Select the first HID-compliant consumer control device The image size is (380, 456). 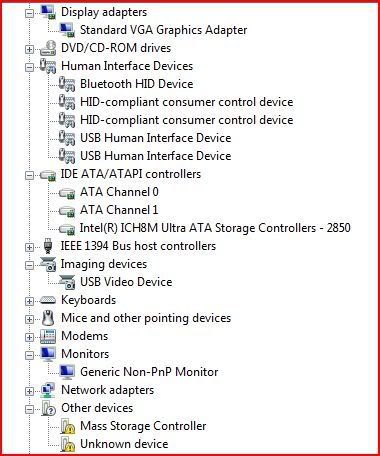[x=187, y=102]
